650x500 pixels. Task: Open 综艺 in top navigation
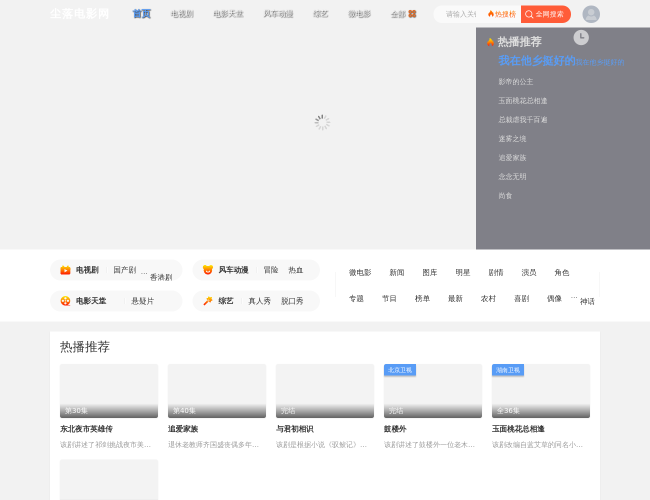321,14
